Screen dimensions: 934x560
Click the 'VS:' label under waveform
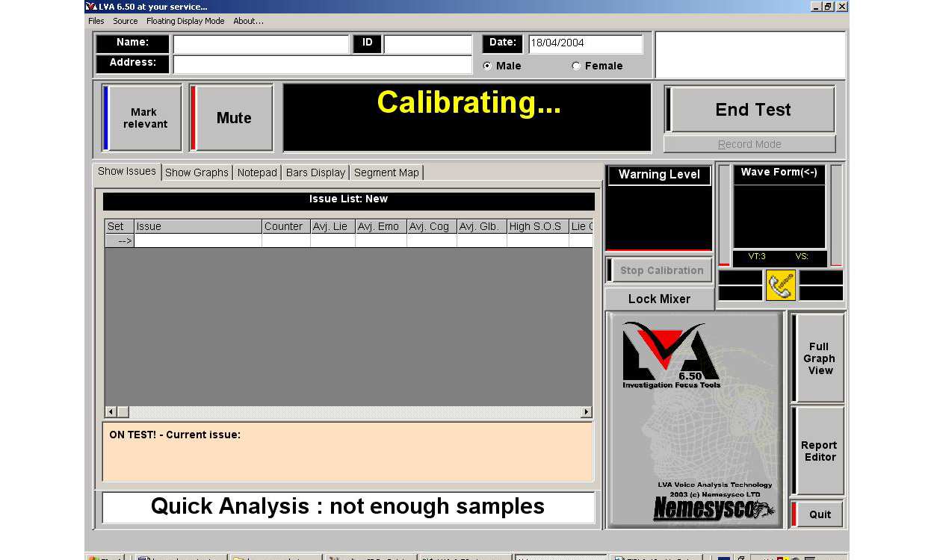coord(802,256)
